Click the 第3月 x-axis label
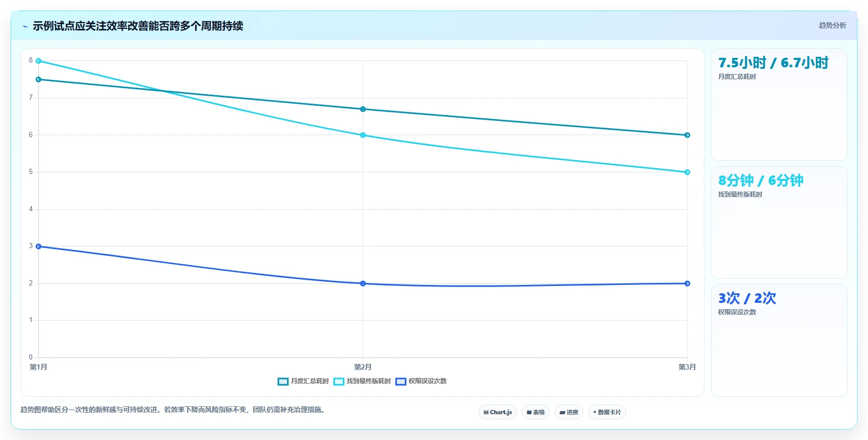This screenshot has width=868, height=440. [x=687, y=367]
